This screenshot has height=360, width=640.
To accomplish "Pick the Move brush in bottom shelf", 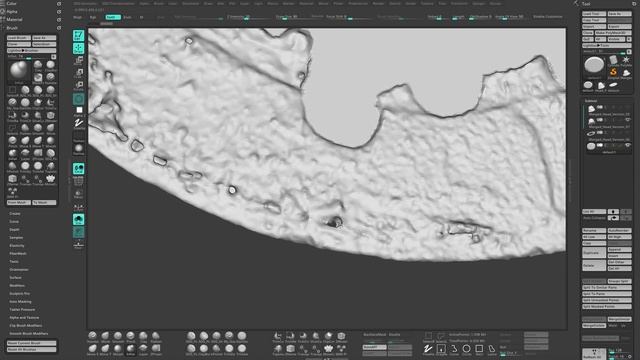I will coord(105,337).
